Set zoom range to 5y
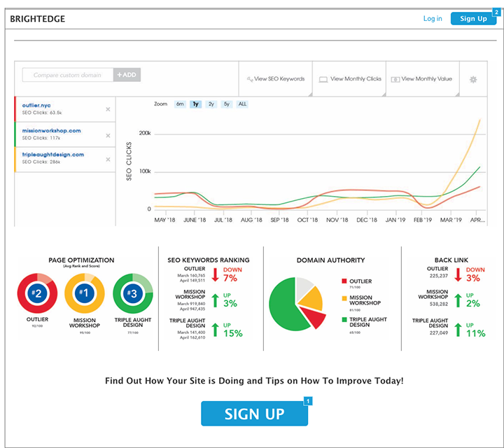The image size is (504, 448). pos(227,104)
